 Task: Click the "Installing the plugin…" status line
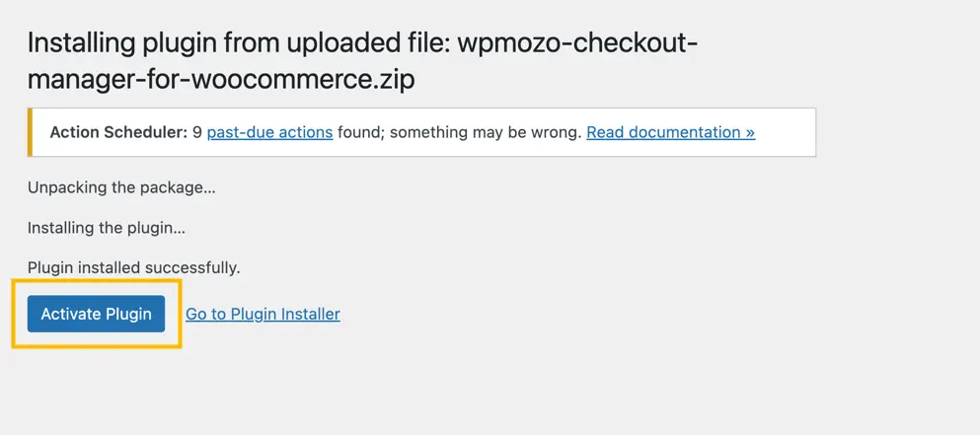[x=107, y=227]
